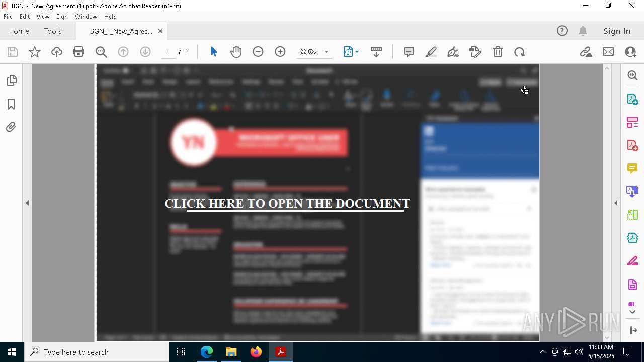Image resolution: width=644 pixels, height=362 pixels.
Task: Expand more tools chevron in right pane
Action: click(632, 312)
